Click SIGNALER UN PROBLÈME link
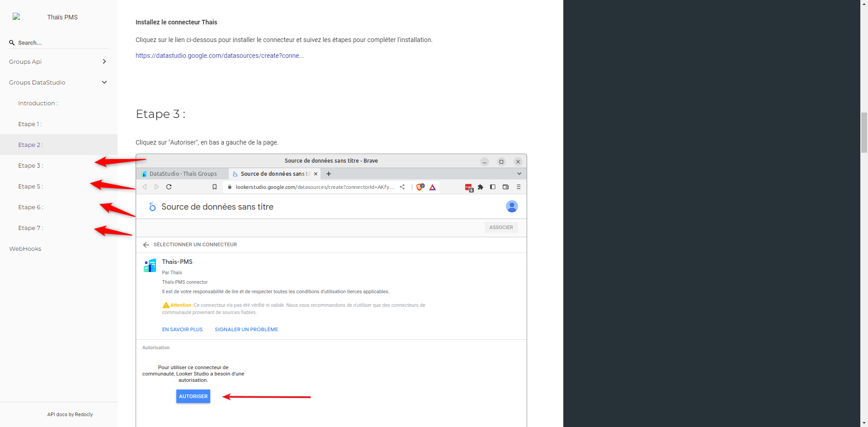 pos(246,329)
